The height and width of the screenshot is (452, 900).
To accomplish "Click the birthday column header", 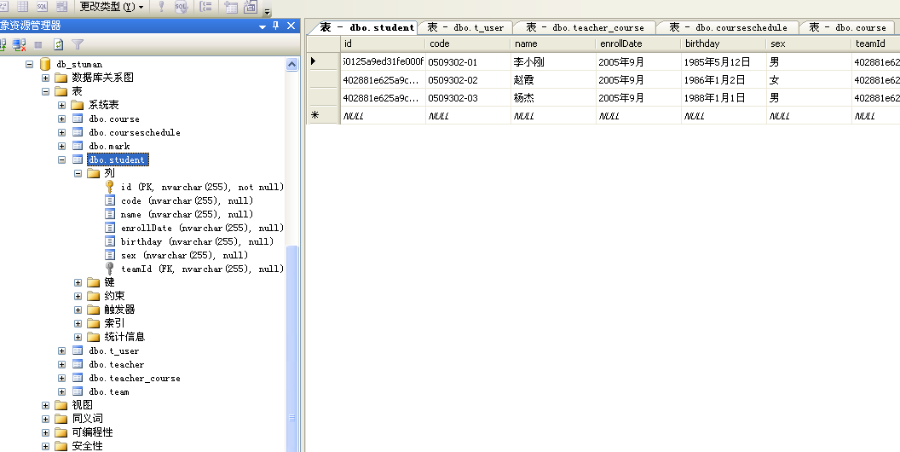I will [x=723, y=44].
